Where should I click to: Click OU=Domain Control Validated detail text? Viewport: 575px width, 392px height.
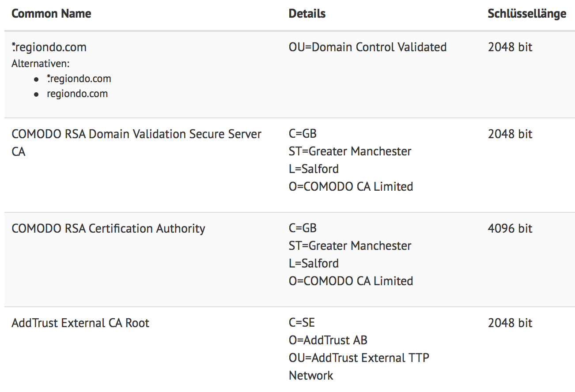pos(367,47)
